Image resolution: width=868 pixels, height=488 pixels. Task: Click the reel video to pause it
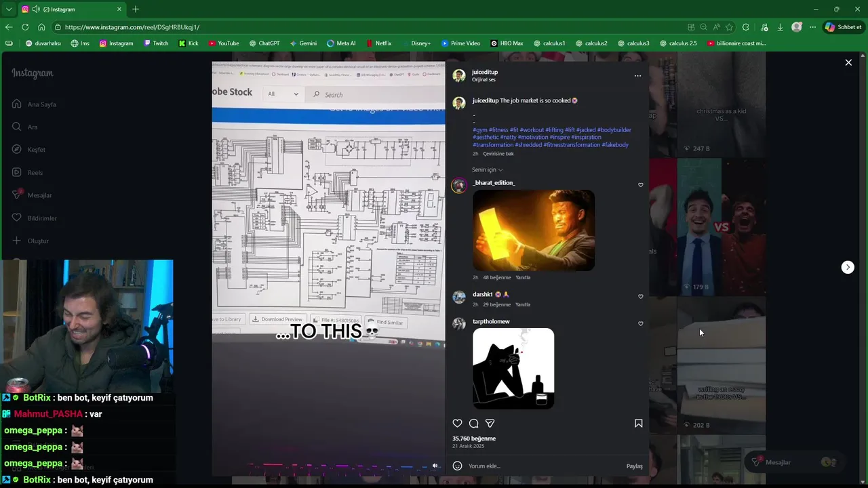tap(328, 268)
